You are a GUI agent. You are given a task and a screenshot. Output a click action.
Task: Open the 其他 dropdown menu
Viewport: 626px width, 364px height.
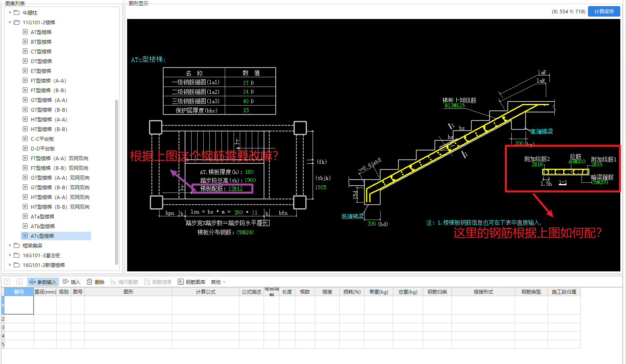tap(218, 282)
